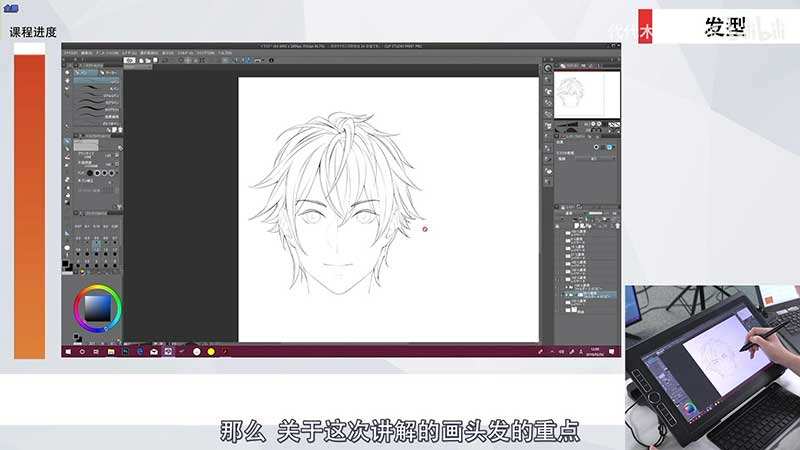Click the Windows Start button
This screenshot has width=800, height=450.
tap(67, 351)
